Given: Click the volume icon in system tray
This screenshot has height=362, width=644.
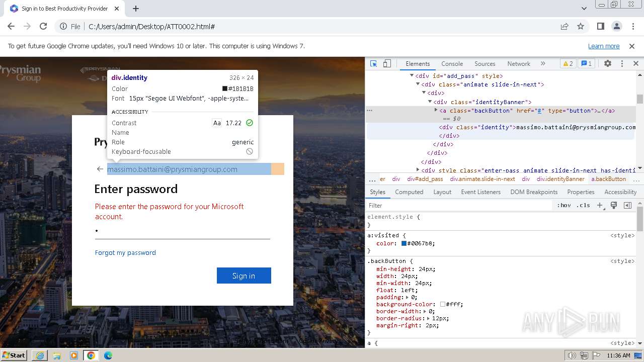Looking at the screenshot, I should point(572,355).
